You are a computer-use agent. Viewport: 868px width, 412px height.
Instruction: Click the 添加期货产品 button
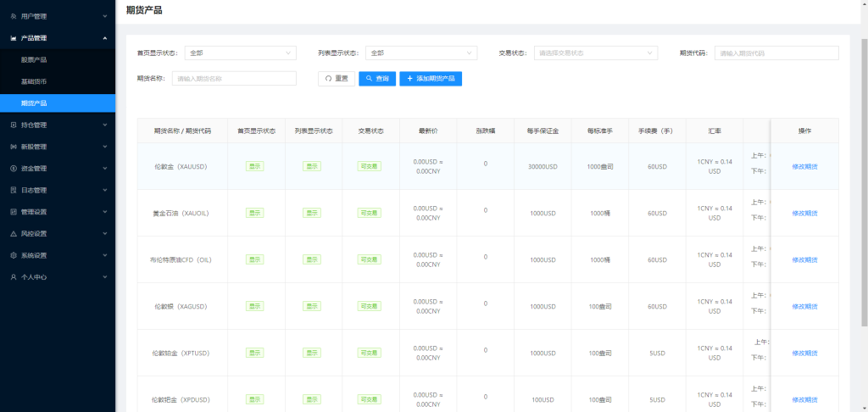(x=431, y=78)
